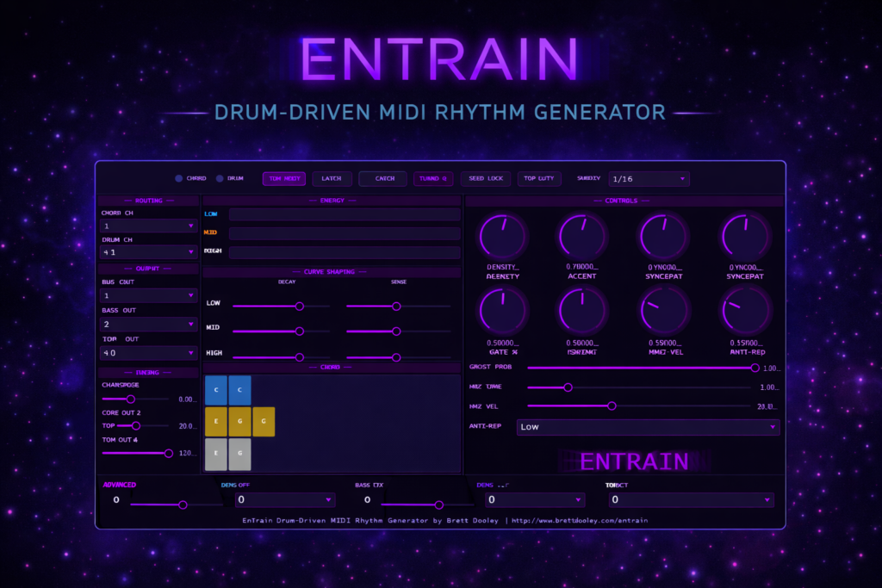Select the gray E chord block
The width and height of the screenshot is (882, 588).
pos(215,453)
